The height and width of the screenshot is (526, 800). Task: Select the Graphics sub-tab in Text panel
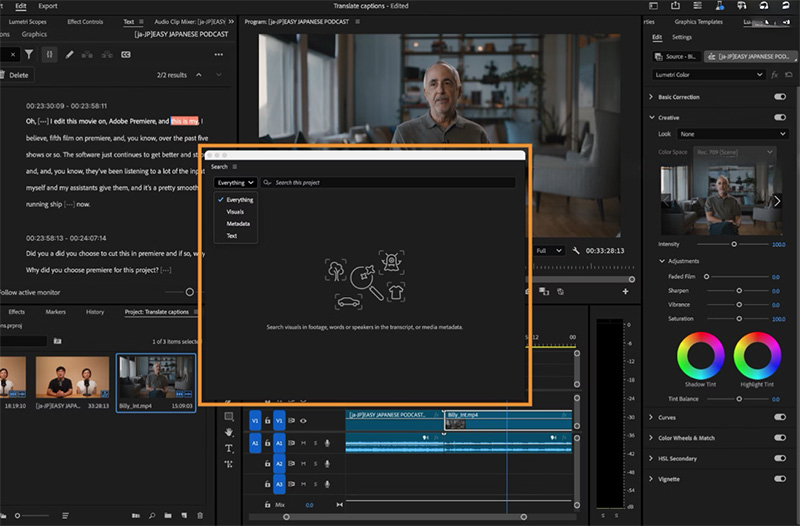click(x=34, y=34)
